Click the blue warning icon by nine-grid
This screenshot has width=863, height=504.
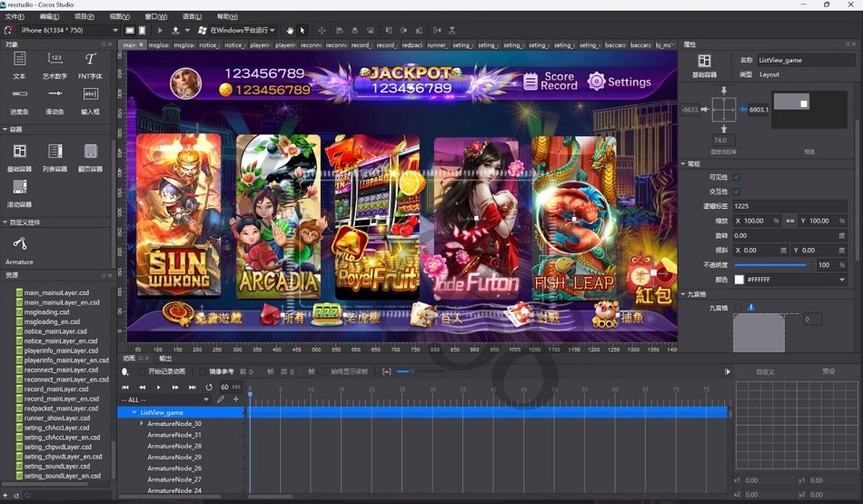point(750,308)
